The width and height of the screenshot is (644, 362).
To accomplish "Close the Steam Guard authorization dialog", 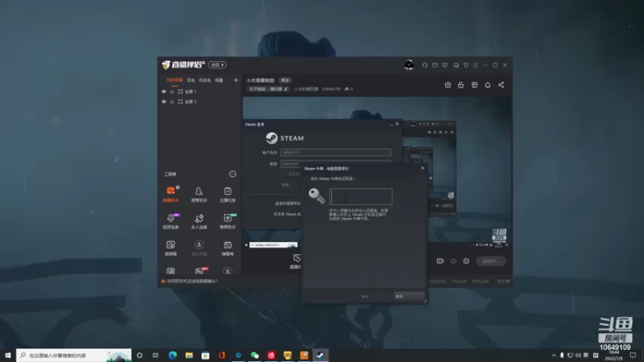I will (423, 168).
